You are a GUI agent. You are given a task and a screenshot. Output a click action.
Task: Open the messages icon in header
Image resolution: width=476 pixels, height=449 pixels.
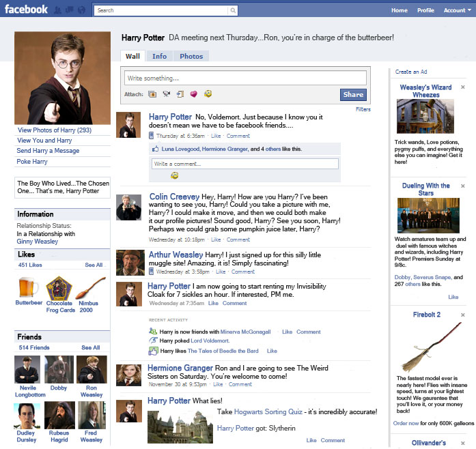70,10
